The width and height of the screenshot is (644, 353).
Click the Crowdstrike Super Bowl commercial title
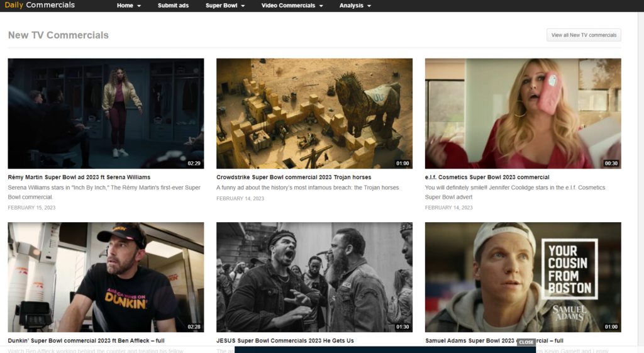294,177
